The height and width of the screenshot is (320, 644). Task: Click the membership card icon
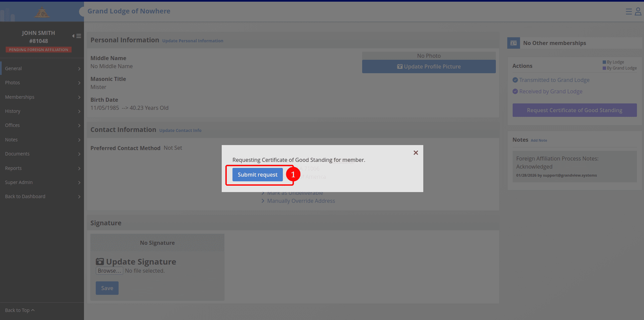point(514,43)
